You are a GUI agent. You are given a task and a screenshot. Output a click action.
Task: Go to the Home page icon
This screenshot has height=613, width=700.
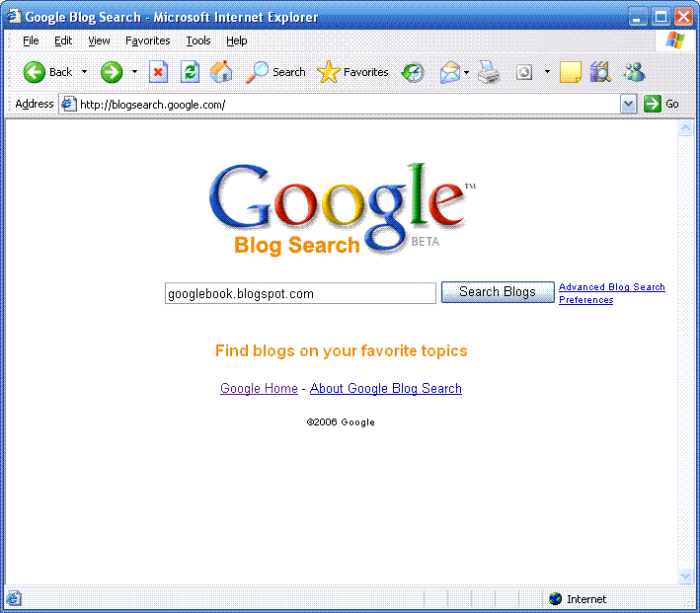click(x=221, y=72)
